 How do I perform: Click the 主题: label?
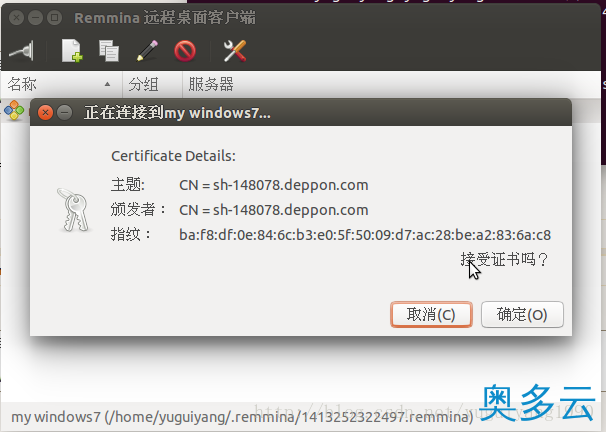click(128, 185)
